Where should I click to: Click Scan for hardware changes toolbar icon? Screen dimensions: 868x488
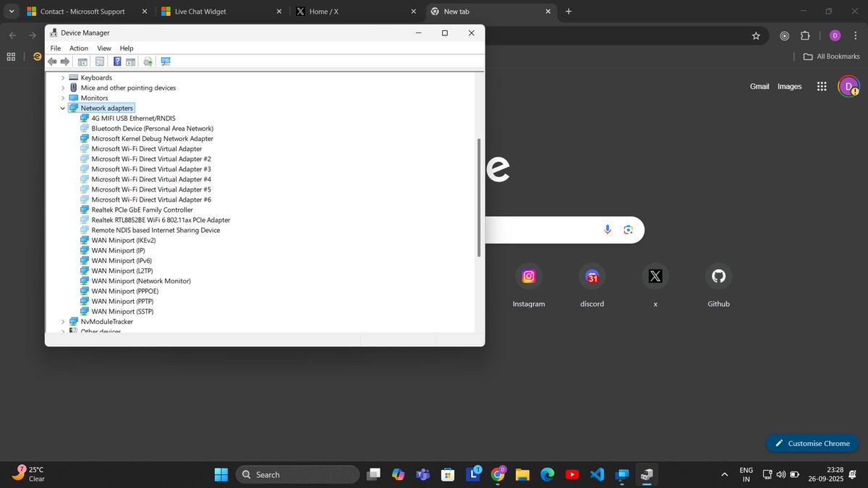pyautogui.click(x=166, y=61)
